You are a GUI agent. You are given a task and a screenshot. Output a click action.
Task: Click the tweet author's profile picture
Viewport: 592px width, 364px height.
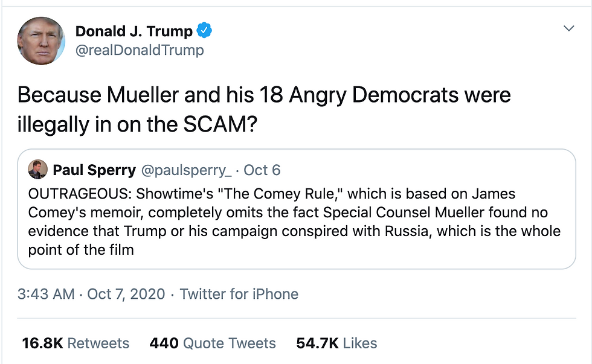click(41, 40)
